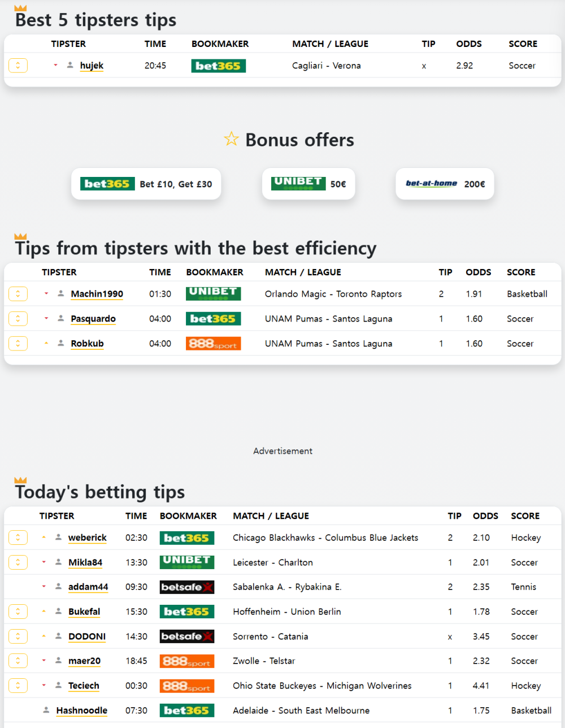Viewport: 565px width, 728px height.
Task: Click 888sport logo in Robkub's row
Action: pyautogui.click(x=213, y=344)
